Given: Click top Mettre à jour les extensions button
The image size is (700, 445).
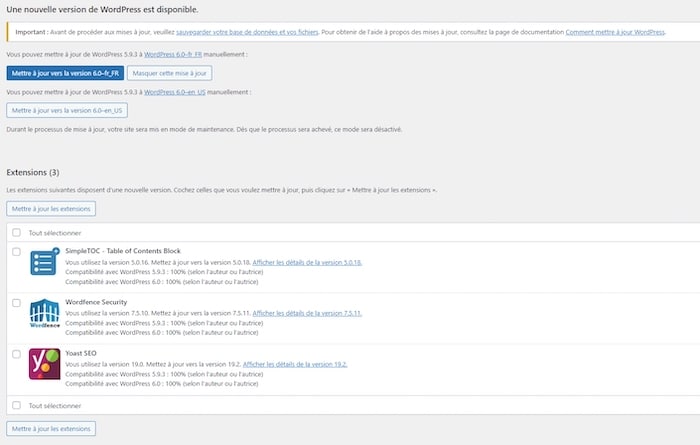Looking at the screenshot, I should (x=51, y=208).
